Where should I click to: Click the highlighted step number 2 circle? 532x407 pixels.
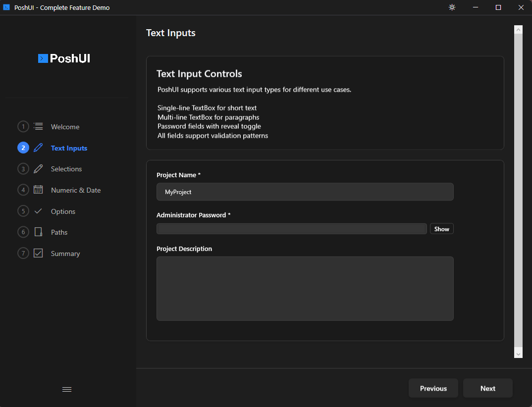[23, 148]
